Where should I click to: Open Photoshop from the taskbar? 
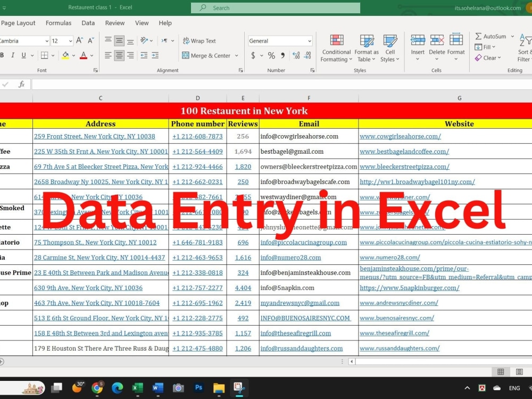[x=199, y=387]
